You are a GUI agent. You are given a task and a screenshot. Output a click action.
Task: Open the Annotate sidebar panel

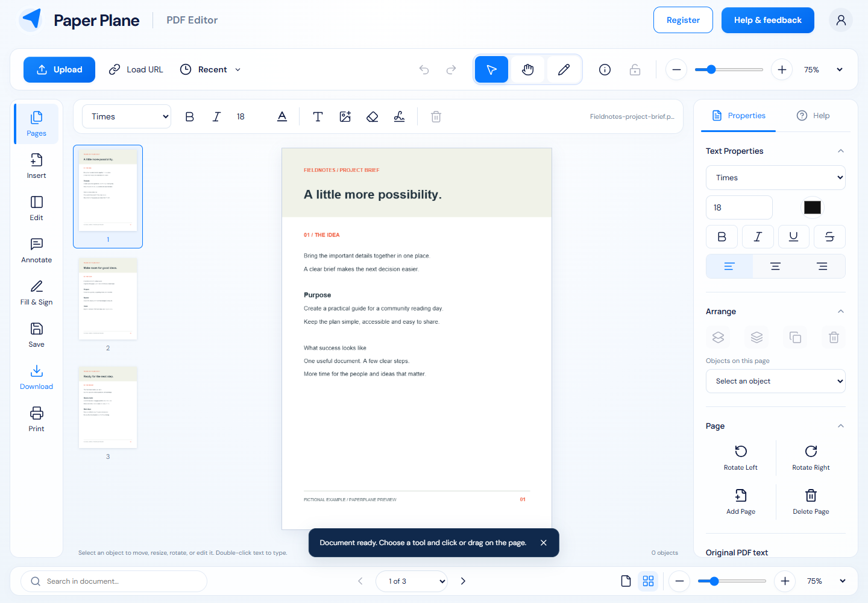37,251
